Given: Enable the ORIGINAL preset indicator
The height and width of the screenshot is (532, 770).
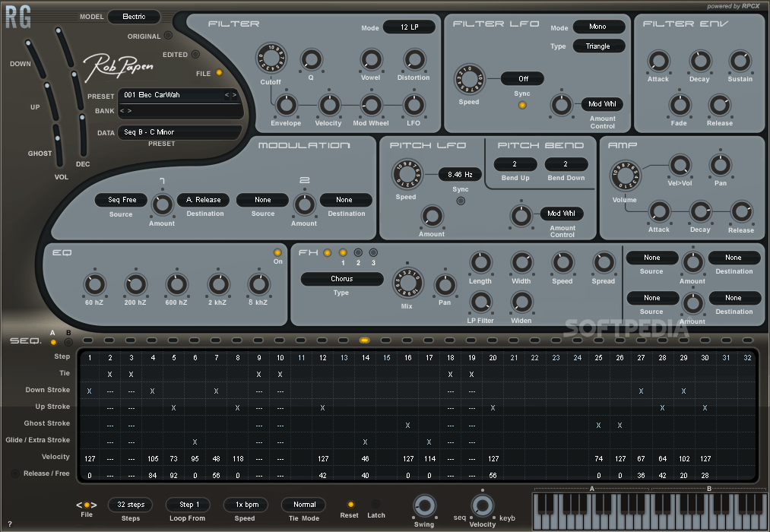Looking at the screenshot, I should pyautogui.click(x=168, y=35).
